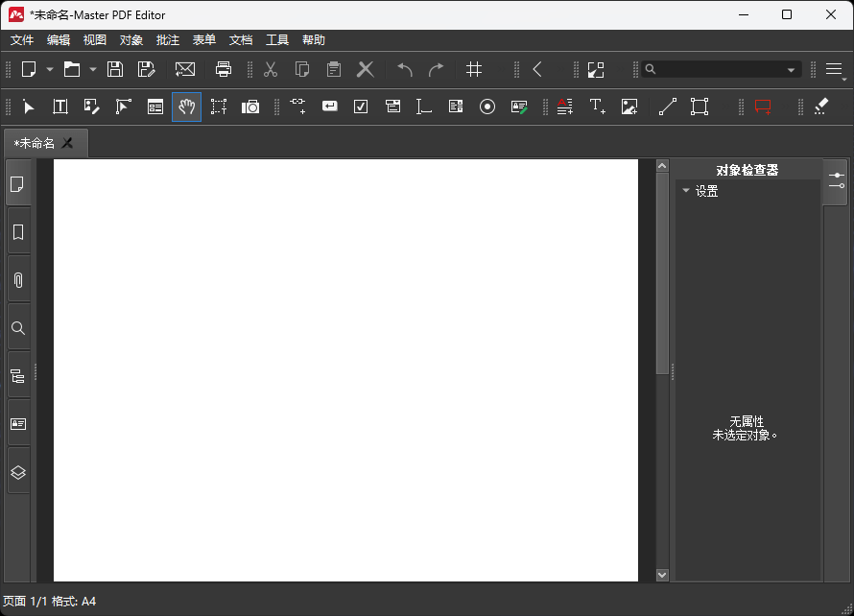Show the Attachments panel
The image size is (854, 616).
pos(17,279)
